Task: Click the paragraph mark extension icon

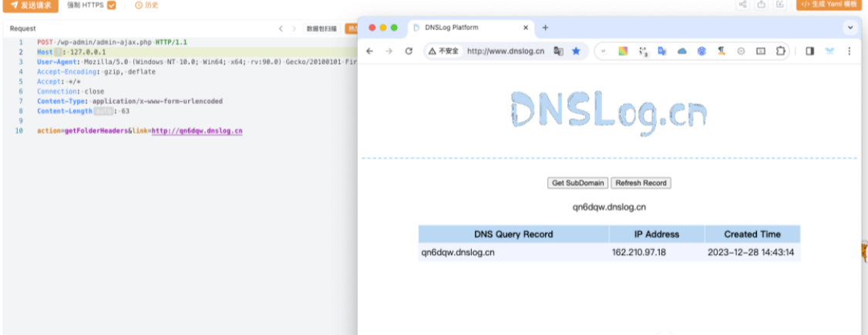Action: tap(722, 51)
